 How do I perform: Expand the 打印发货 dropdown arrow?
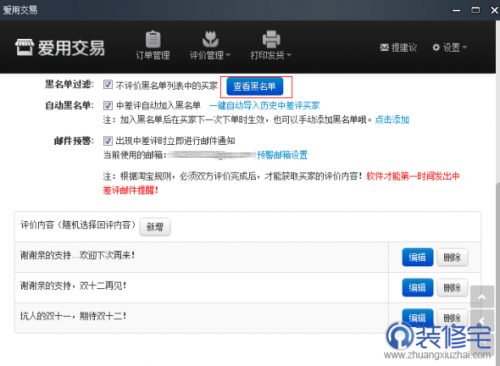pyautogui.click(x=289, y=55)
